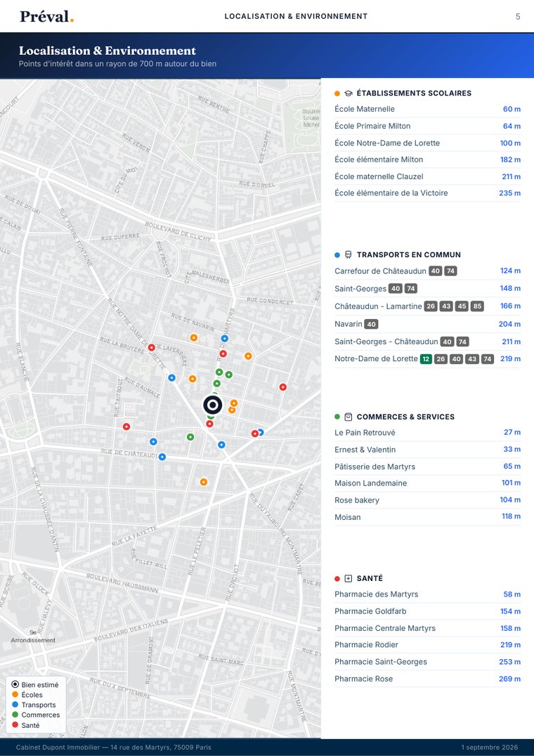Screen dimensions: 534x756
Task: Select Pharmacie Saint-Georges
Action: coord(427,662)
